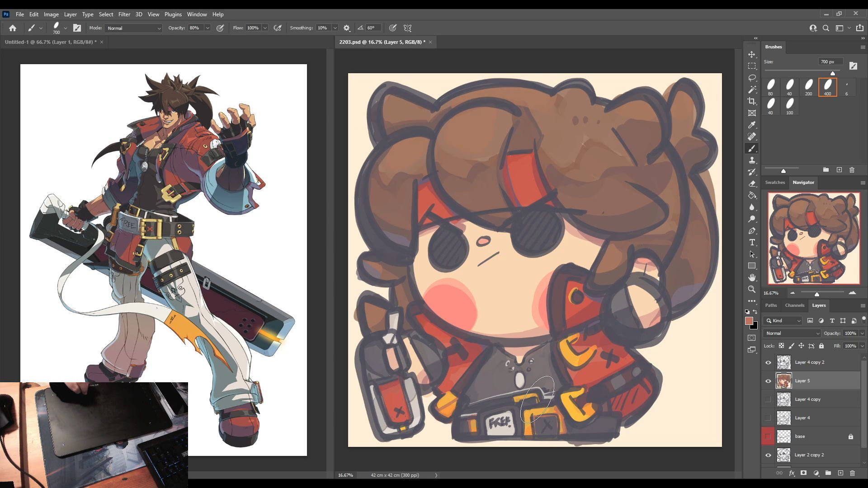
Task: Open the Smoothing value dropdown arrow
Action: click(x=335, y=28)
